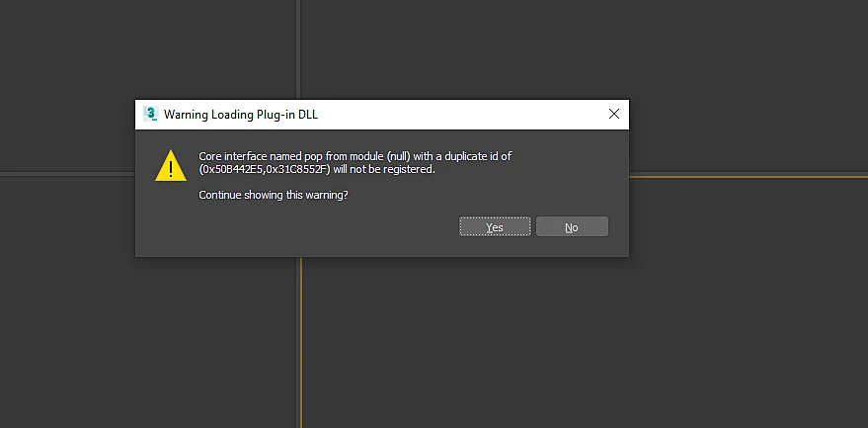Click the vertical divider between top viewports
Image resolution: width=868 pixels, height=428 pixels.
(x=298, y=49)
